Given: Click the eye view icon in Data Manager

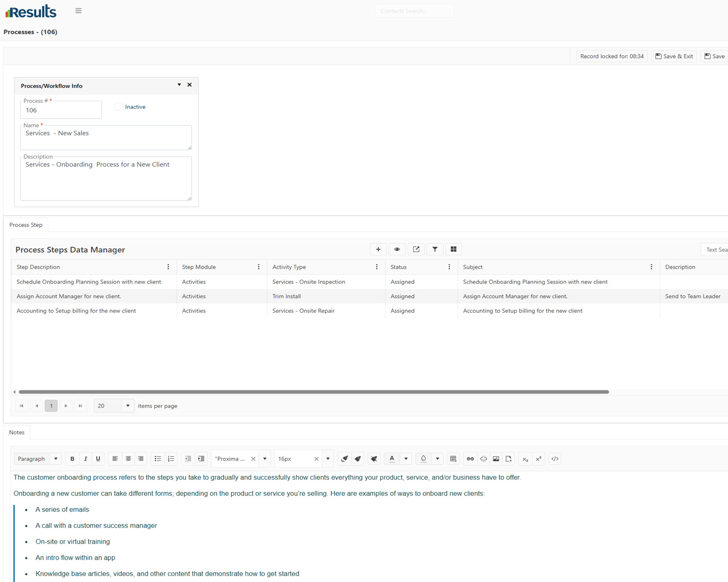Looking at the screenshot, I should point(397,249).
